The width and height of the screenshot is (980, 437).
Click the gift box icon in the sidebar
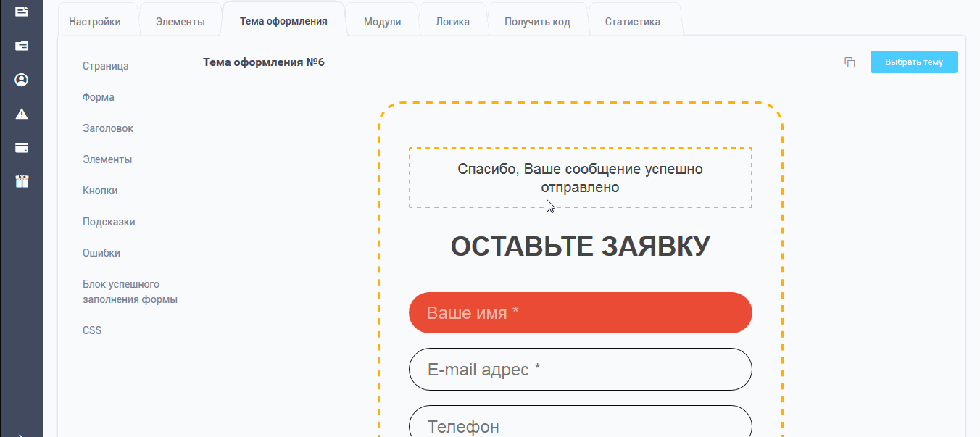tap(22, 181)
